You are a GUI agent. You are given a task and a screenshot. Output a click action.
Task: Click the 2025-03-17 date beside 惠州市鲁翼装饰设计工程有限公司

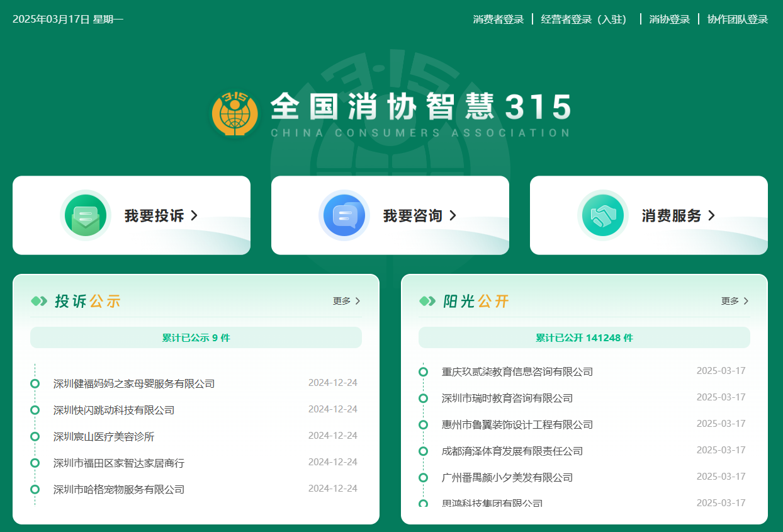(x=721, y=424)
